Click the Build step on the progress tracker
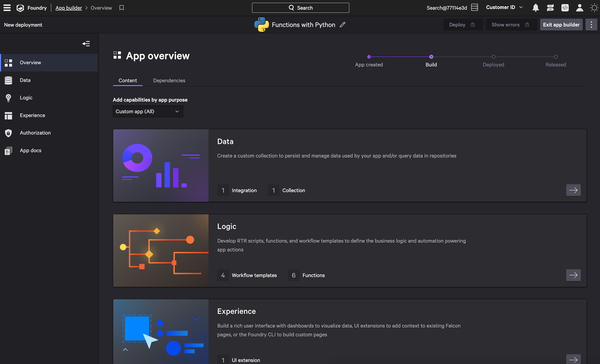This screenshot has width=600, height=364. (x=431, y=57)
